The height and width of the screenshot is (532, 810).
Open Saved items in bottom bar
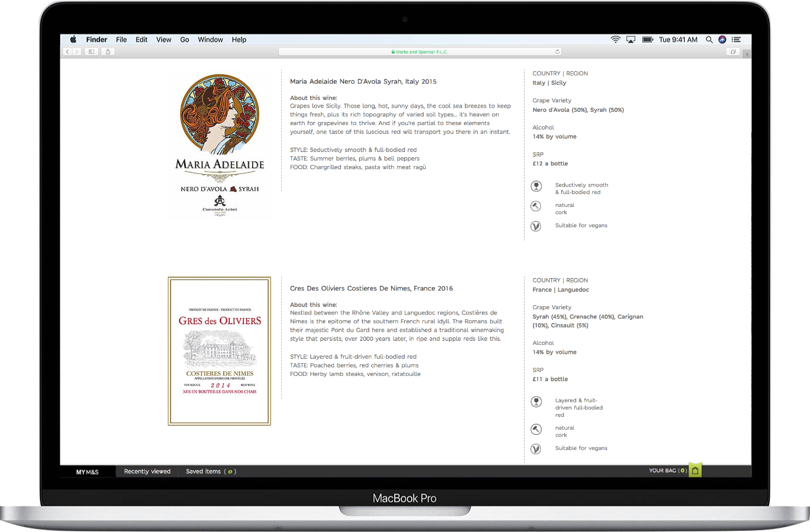click(x=211, y=472)
